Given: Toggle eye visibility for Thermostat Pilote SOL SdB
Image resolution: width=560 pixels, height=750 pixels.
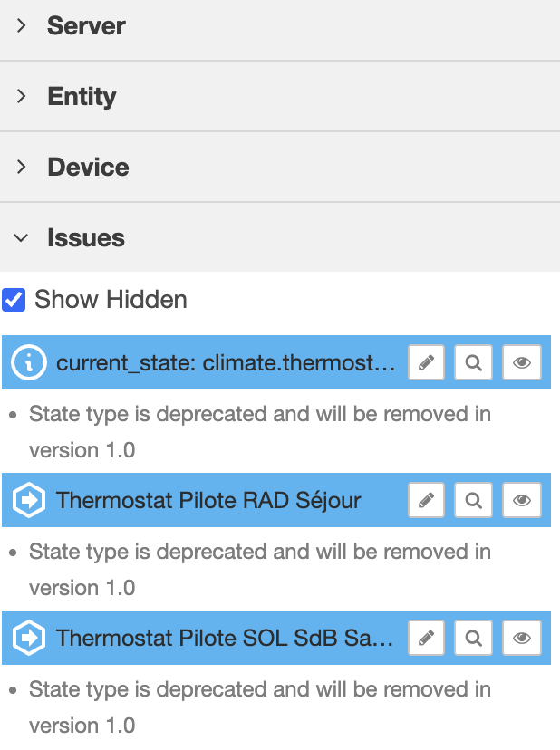Looking at the screenshot, I should tap(521, 638).
